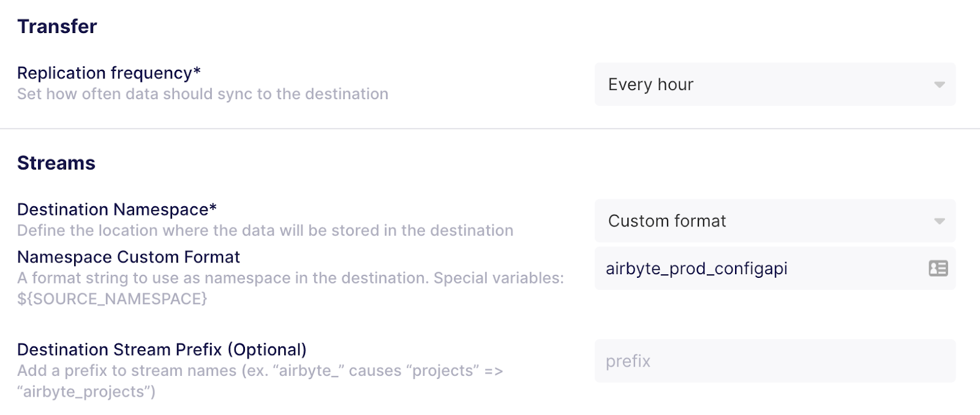Image resolution: width=980 pixels, height=415 pixels.
Task: Click the Destination Namespace label
Action: tap(116, 209)
